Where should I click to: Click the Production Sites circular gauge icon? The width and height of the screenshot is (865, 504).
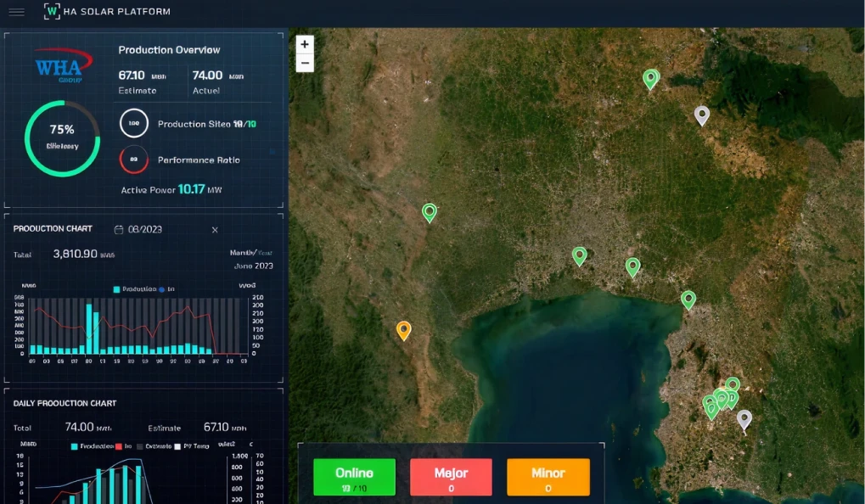coord(134,124)
